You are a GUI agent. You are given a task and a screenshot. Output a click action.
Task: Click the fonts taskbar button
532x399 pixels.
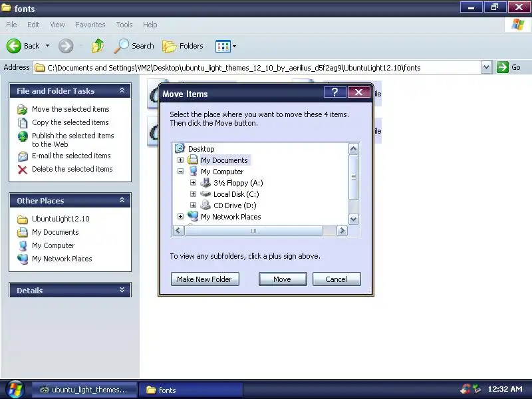click(x=191, y=390)
